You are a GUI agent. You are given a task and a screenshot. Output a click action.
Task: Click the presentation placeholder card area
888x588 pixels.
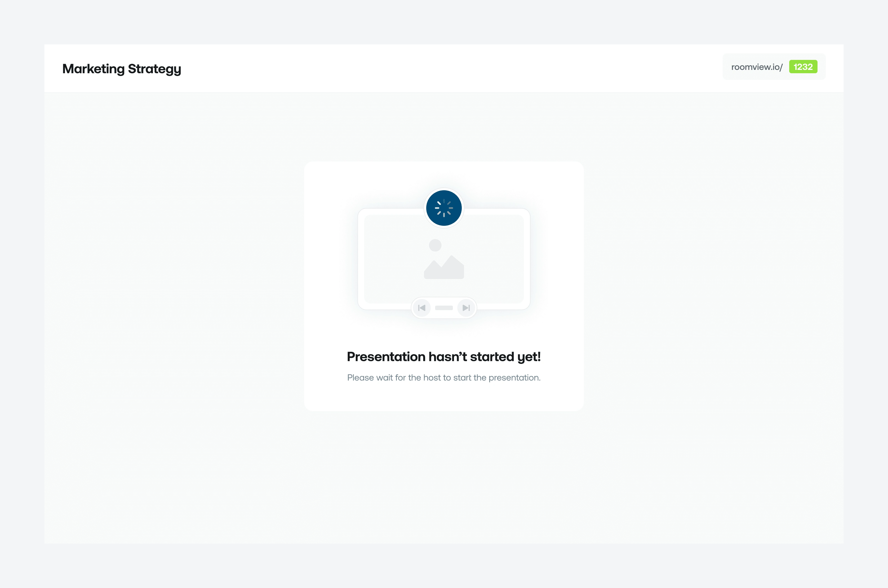(x=444, y=285)
